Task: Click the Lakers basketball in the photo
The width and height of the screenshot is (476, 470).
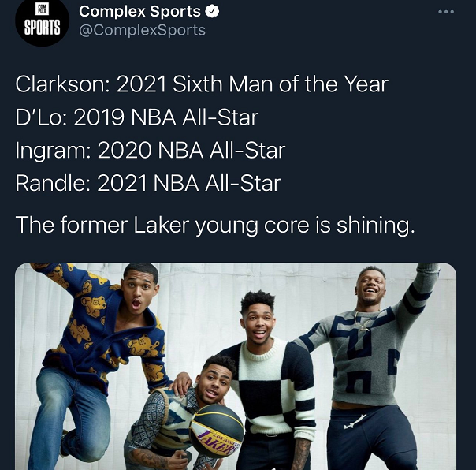Action: pyautogui.click(x=217, y=431)
